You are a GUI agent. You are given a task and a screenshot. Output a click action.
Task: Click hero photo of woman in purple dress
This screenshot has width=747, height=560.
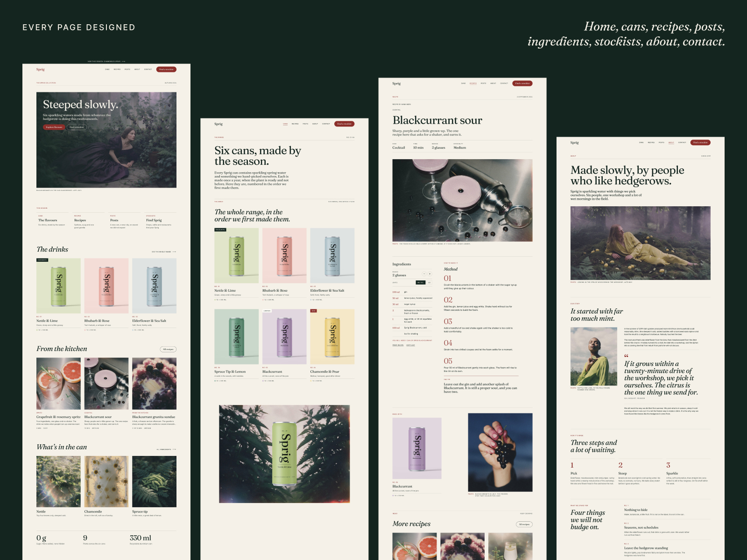[x=106, y=140]
